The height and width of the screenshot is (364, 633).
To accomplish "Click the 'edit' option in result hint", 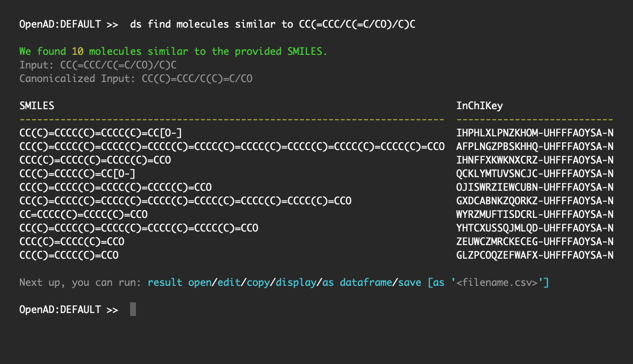I will (230, 282).
